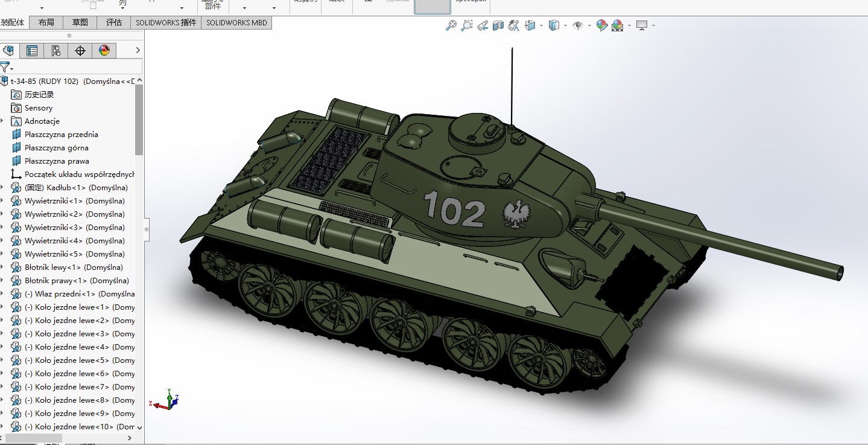Image resolution: width=868 pixels, height=445 pixels.
Task: Switch to the 草图 tab
Action: click(x=80, y=22)
